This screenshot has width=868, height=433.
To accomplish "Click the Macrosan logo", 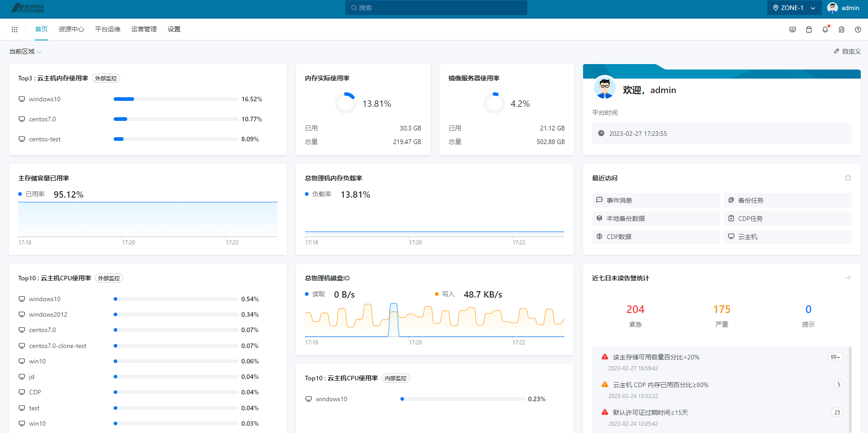I will [28, 8].
